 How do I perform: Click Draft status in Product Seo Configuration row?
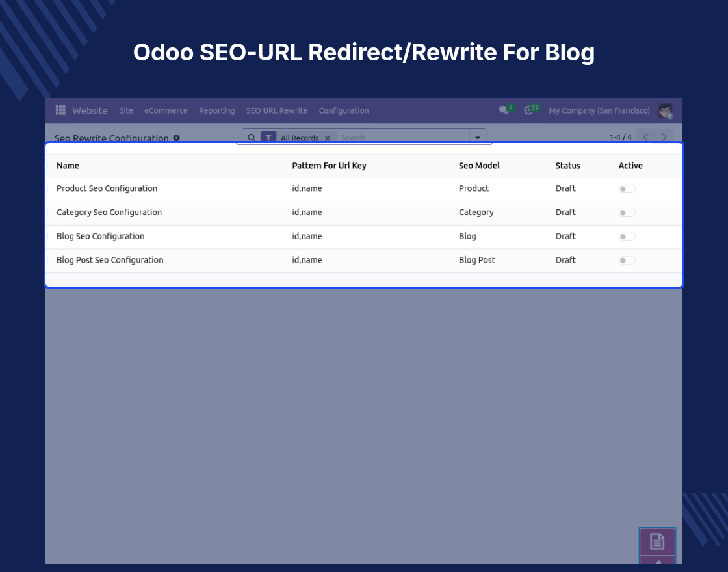coord(565,188)
